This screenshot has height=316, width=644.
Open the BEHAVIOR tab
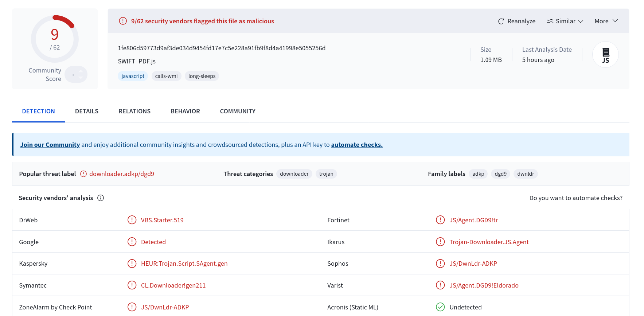[x=185, y=111]
